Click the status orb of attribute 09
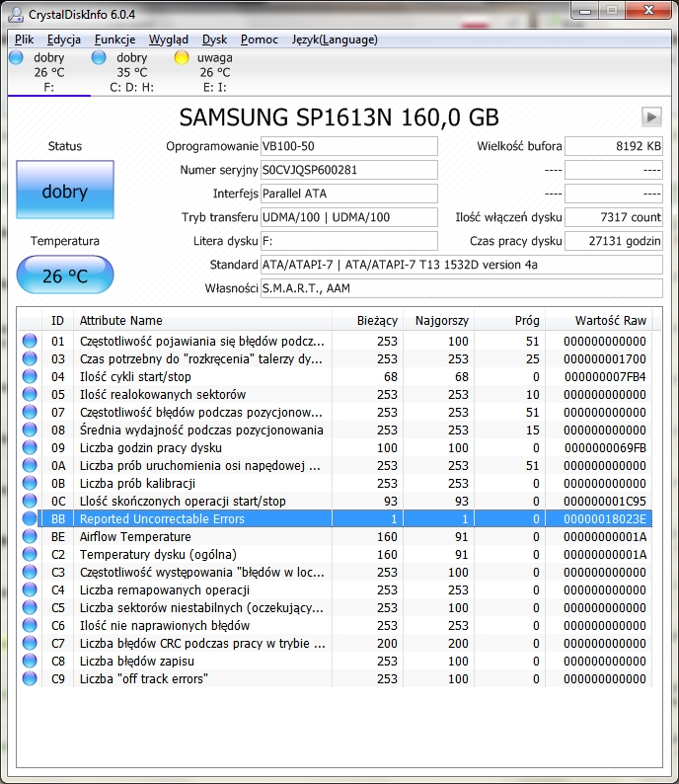This screenshot has width=679, height=784. [30, 447]
